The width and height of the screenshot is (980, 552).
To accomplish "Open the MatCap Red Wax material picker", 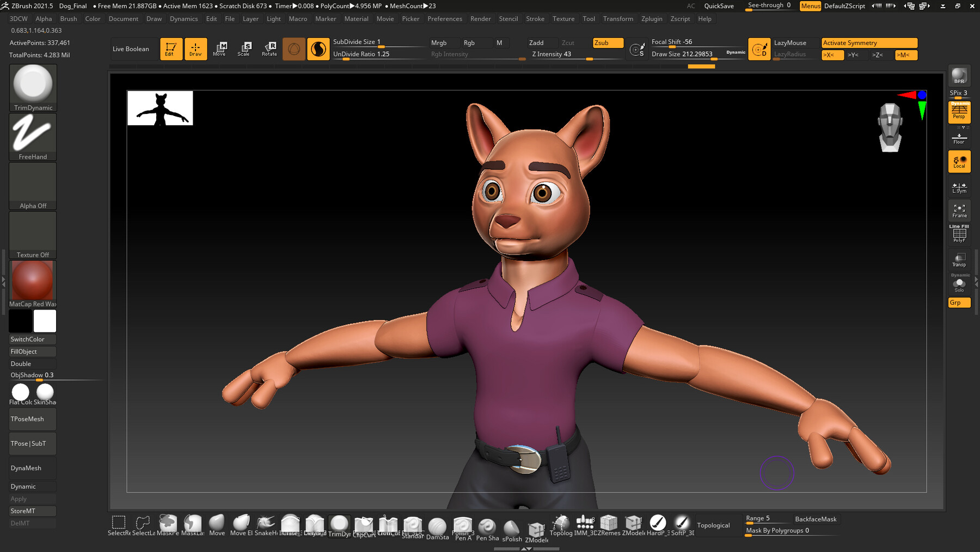I will (x=33, y=284).
